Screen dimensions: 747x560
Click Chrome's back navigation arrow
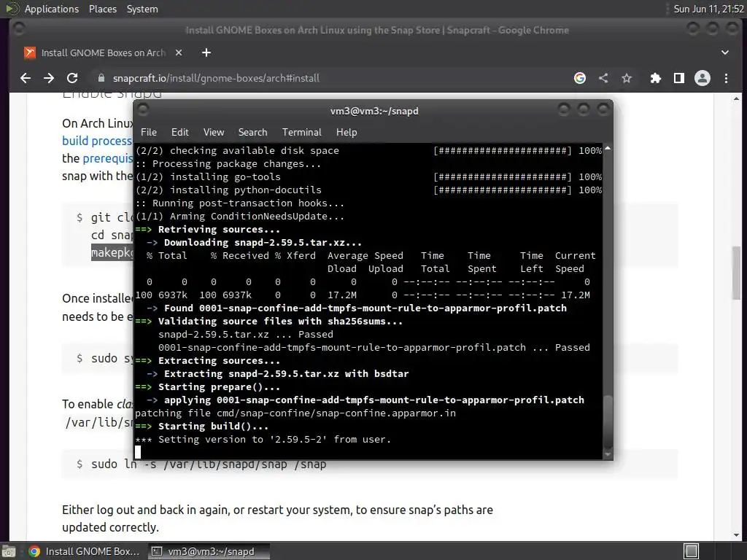26,78
